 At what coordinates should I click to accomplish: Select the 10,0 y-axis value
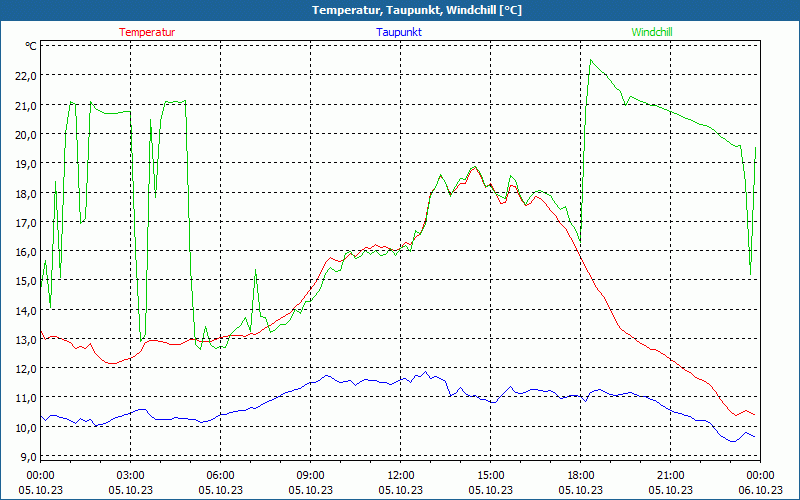click(x=27, y=428)
